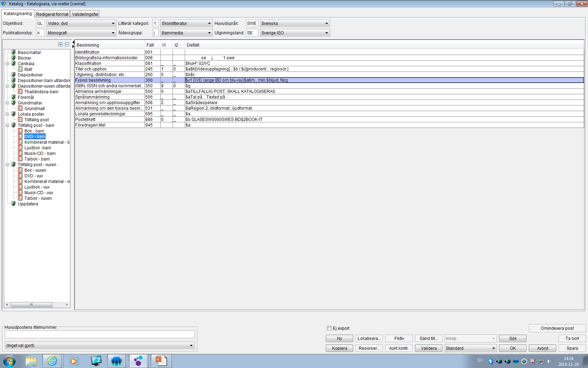The width and height of the screenshot is (588, 368).
Task: Open the Åldersgrupp Barnmedia dropdown
Action: [x=209, y=33]
